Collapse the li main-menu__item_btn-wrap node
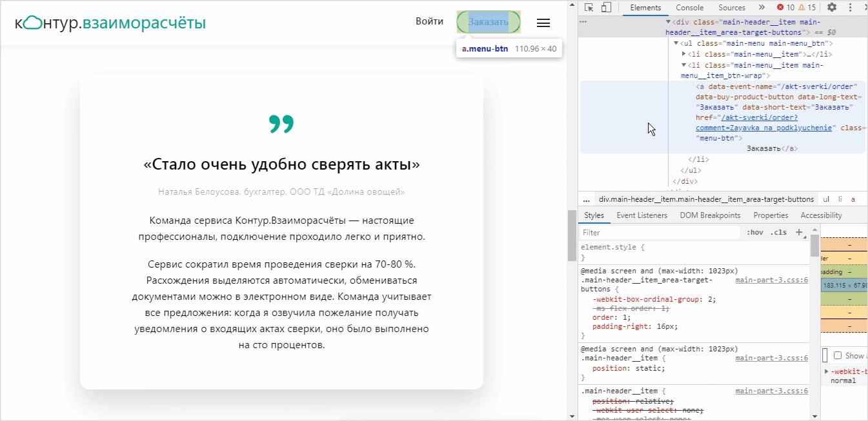The width and height of the screenshot is (868, 421). coord(684,65)
